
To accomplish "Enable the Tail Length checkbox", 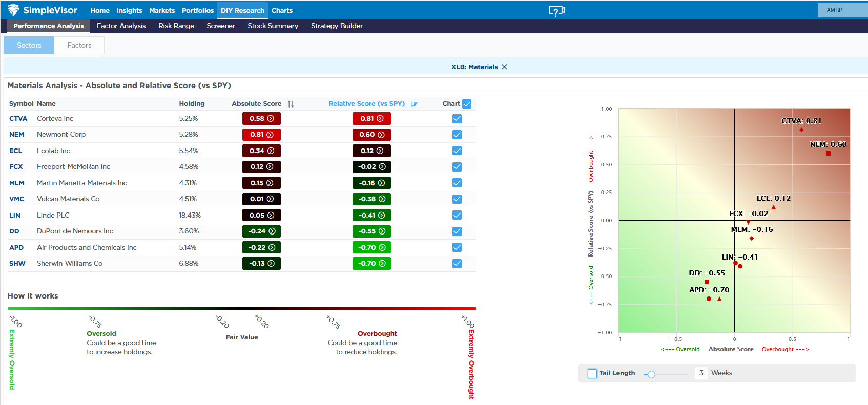I will click(x=592, y=373).
